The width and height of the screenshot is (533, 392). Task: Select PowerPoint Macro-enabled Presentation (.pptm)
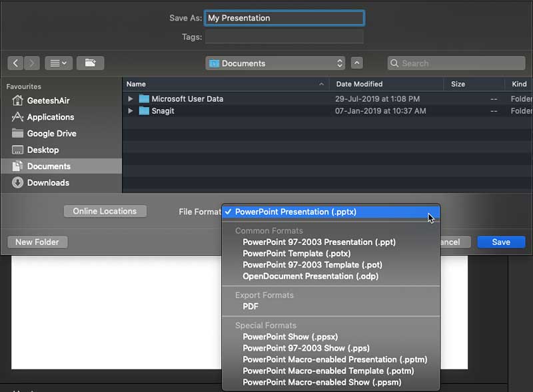coord(334,359)
